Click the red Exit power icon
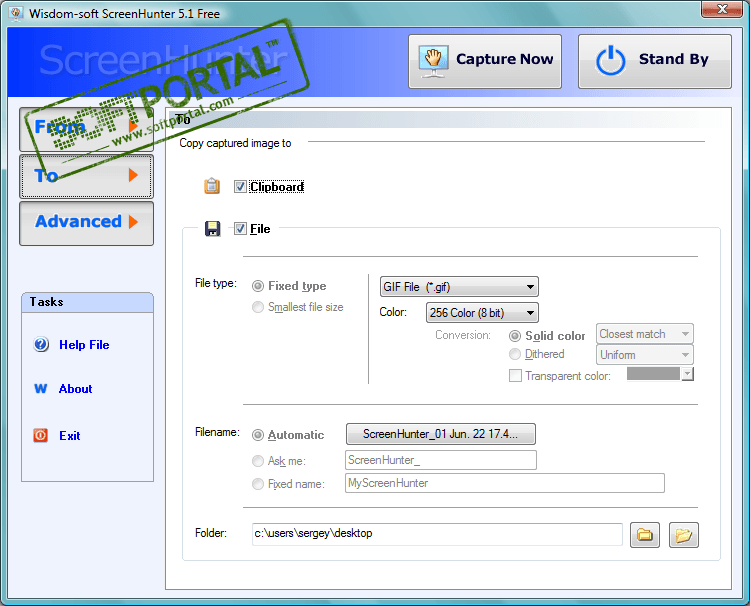Viewport: 750px width, 606px height. tap(41, 435)
